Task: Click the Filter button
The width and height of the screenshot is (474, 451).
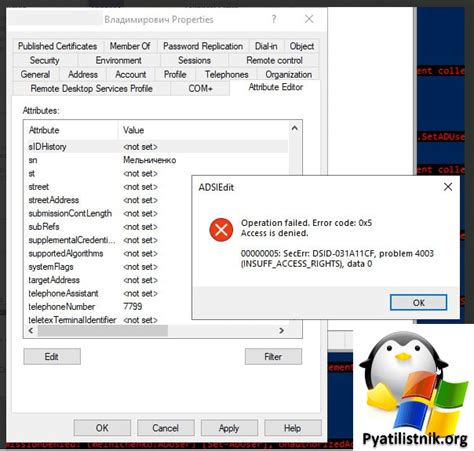Action: coord(273,356)
